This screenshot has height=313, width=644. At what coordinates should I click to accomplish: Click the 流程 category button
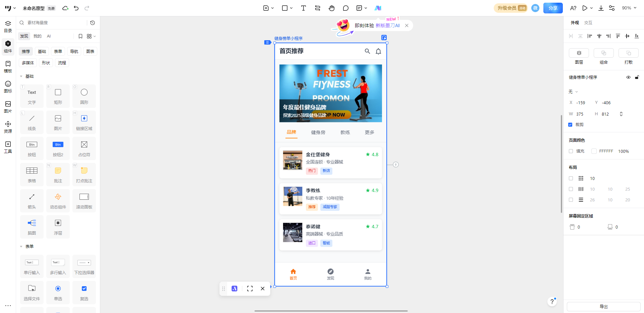click(62, 63)
